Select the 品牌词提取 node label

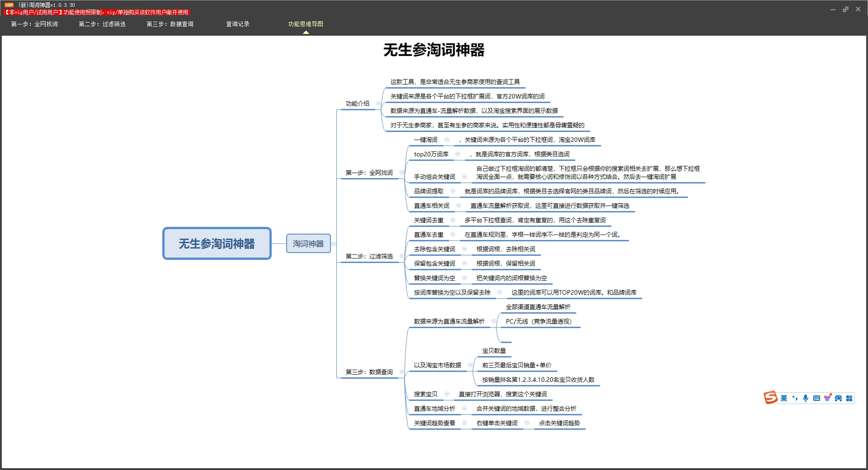[x=429, y=191]
